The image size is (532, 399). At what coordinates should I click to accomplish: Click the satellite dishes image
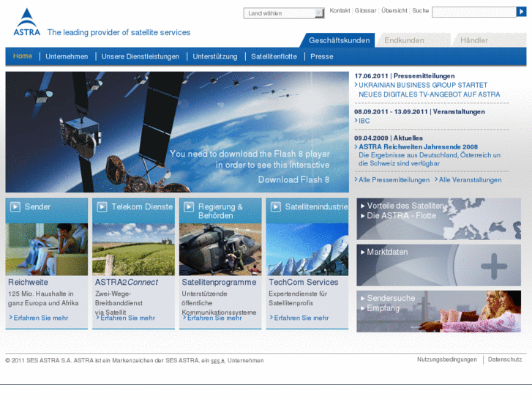click(x=307, y=249)
